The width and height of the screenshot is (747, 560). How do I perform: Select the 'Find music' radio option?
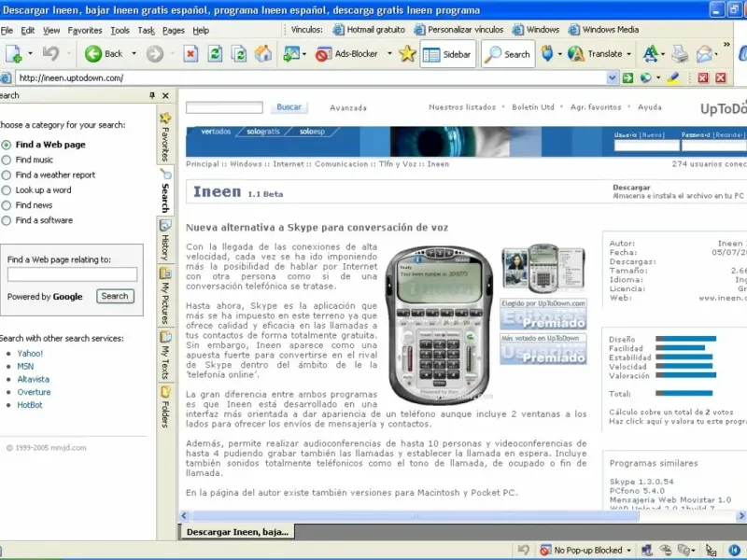click(x=7, y=160)
